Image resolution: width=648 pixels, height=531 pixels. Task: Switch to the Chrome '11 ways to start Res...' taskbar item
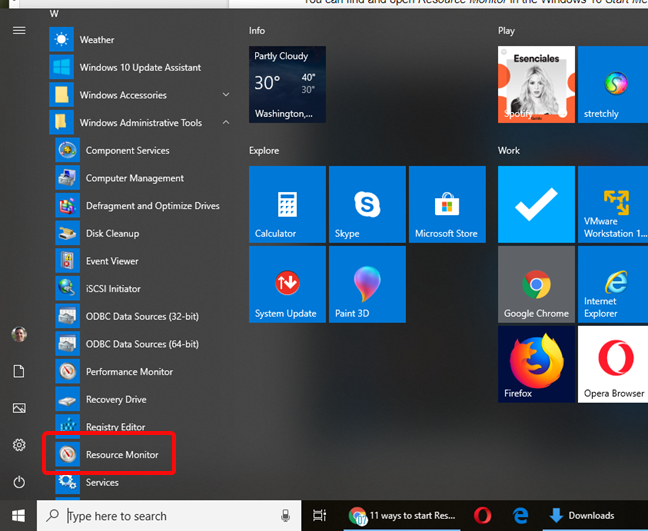[x=402, y=515]
